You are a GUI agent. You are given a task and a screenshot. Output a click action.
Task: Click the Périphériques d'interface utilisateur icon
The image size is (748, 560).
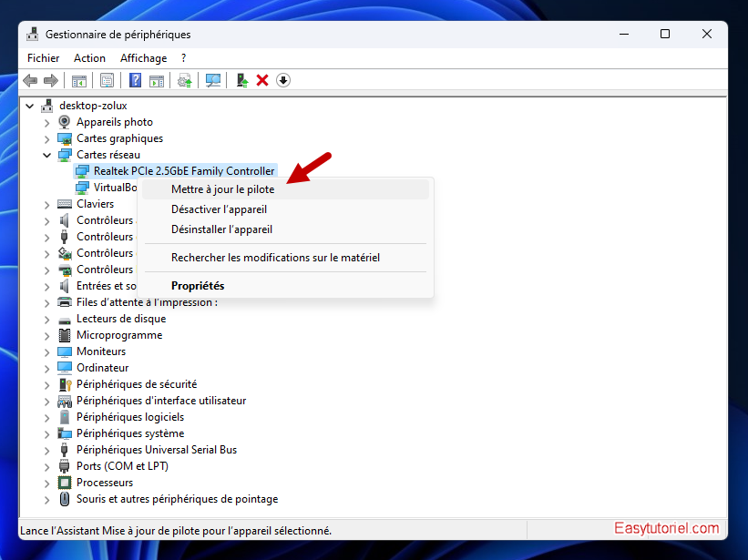point(65,401)
